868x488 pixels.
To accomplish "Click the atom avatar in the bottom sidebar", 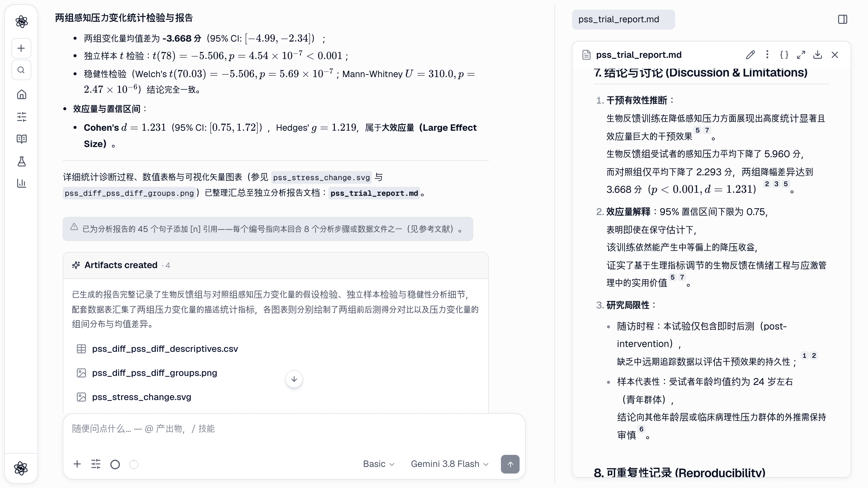I will coord(21,468).
